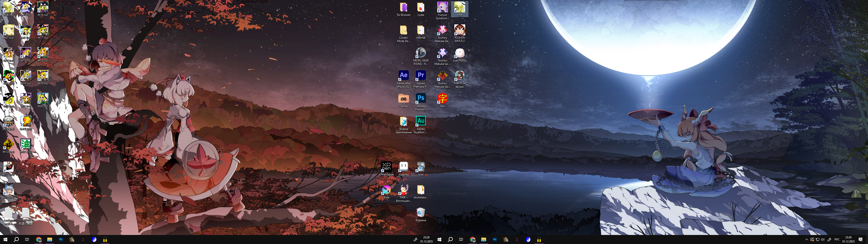Open the Корзина recycle bin

pyautogui.click(x=420, y=213)
